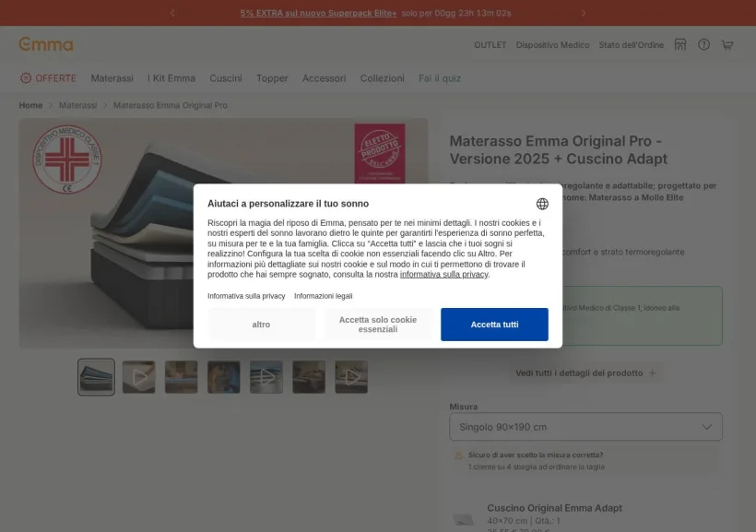This screenshot has height=532, width=756.
Task: Open Informazioni legali link
Action: (323, 296)
